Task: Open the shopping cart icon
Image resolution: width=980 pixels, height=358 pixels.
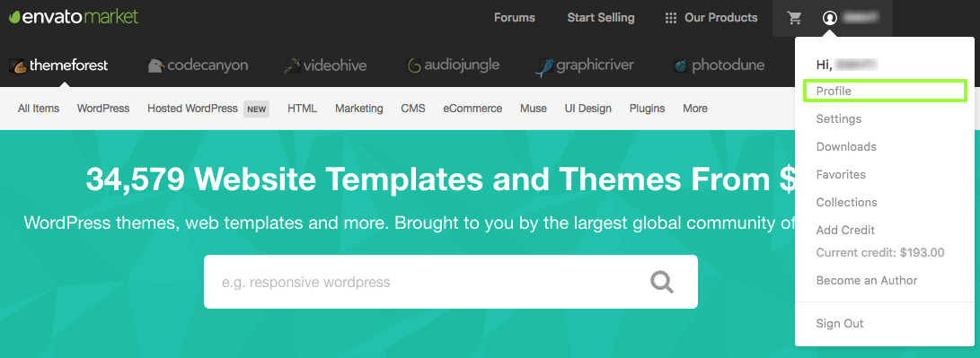Action: point(794,18)
